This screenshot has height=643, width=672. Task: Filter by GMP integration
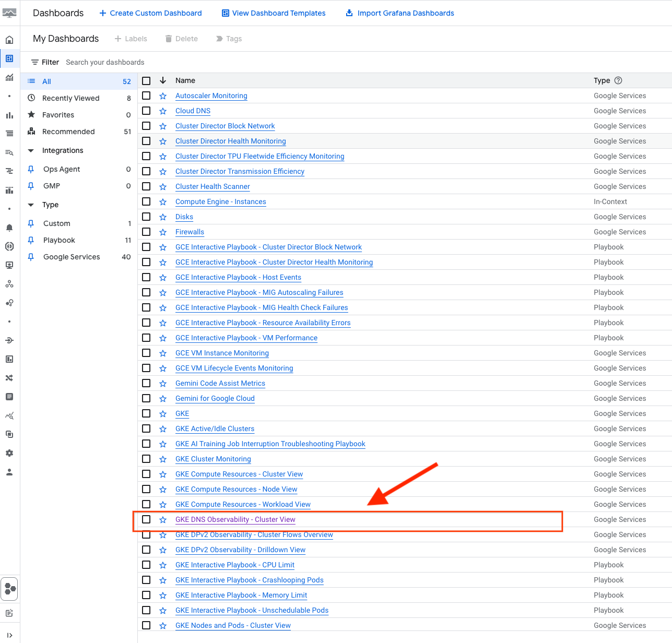[79, 186]
